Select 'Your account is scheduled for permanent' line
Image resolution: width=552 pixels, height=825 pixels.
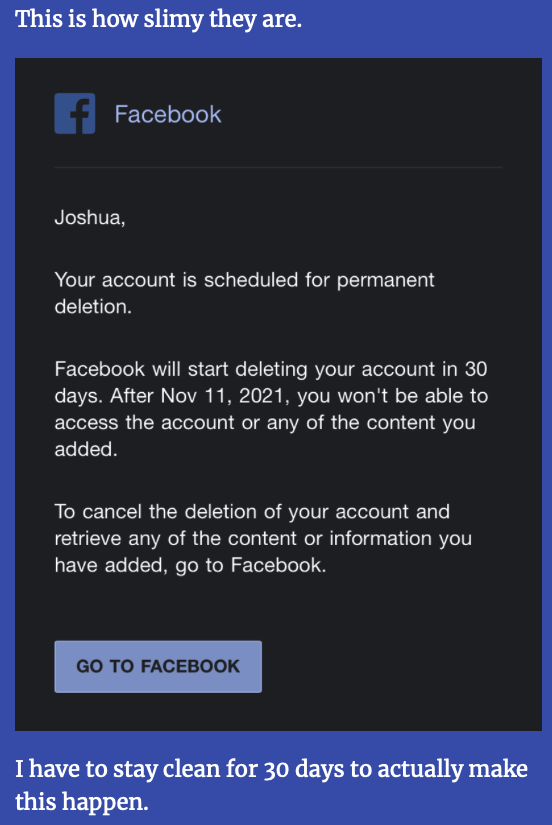tap(245, 280)
